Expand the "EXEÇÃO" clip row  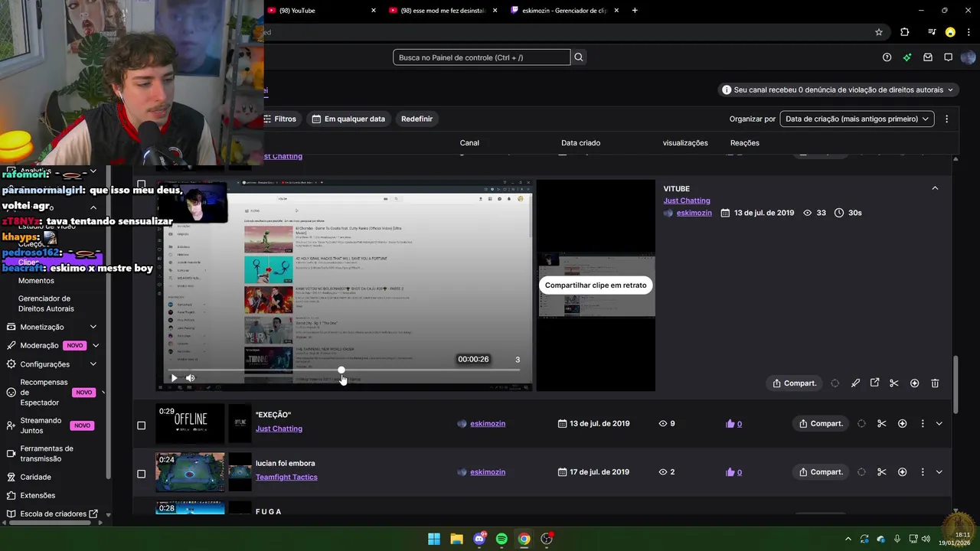click(x=939, y=424)
